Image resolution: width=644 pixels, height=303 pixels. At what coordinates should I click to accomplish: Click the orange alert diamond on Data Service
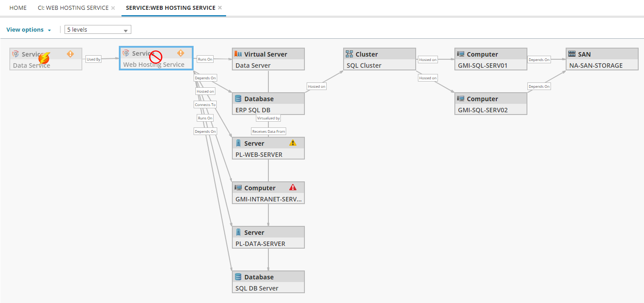[70, 54]
